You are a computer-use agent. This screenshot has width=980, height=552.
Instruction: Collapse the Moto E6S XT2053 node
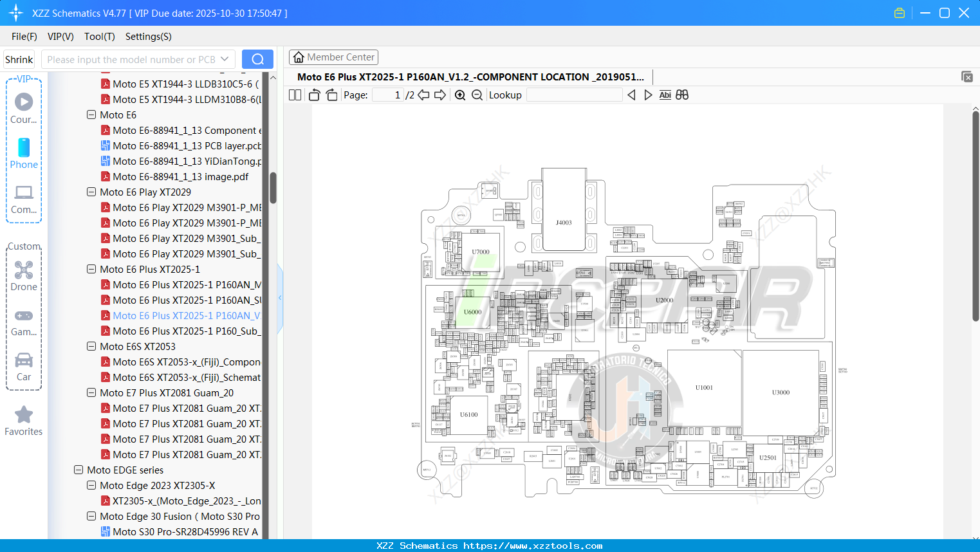point(91,347)
